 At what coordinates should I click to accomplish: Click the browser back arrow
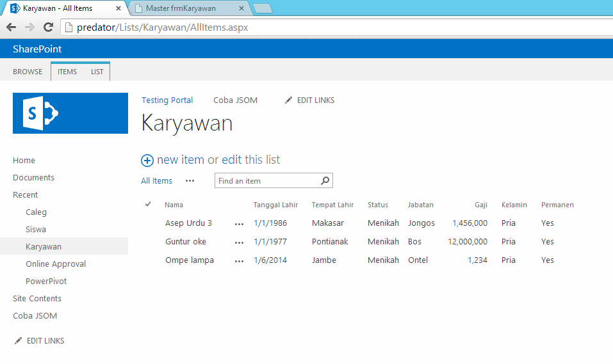tap(11, 28)
